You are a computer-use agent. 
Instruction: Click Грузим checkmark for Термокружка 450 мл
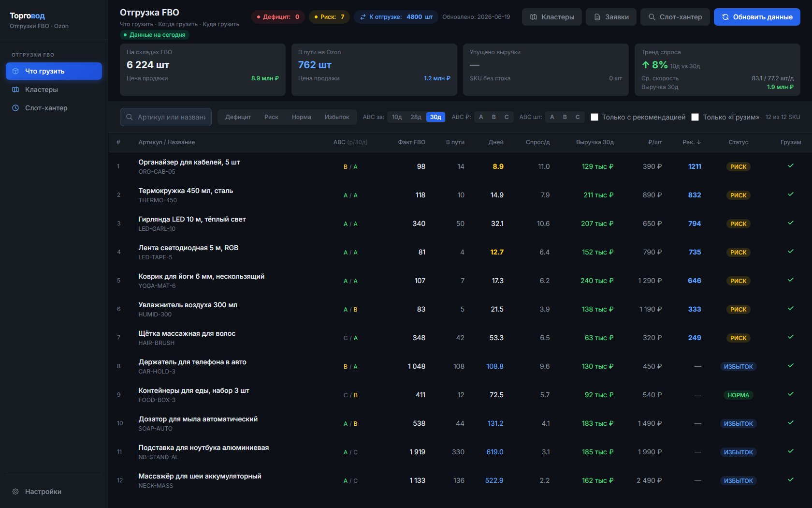[791, 194]
